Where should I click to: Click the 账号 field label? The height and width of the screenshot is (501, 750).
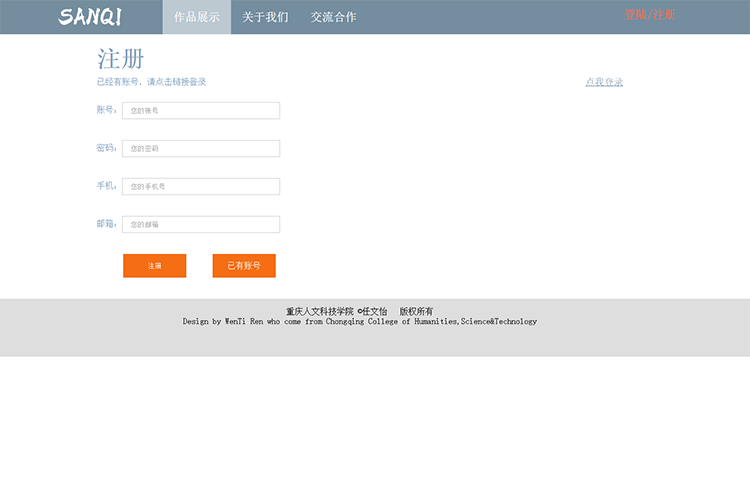point(106,110)
